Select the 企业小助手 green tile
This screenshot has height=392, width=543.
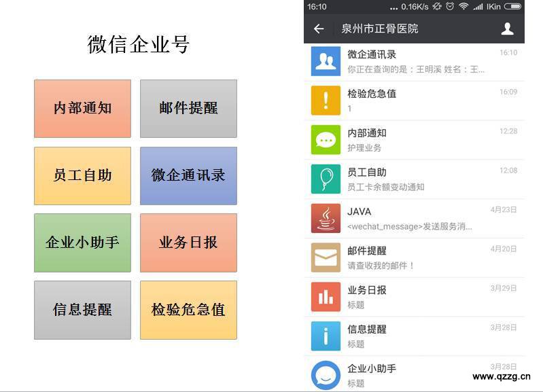click(82, 243)
